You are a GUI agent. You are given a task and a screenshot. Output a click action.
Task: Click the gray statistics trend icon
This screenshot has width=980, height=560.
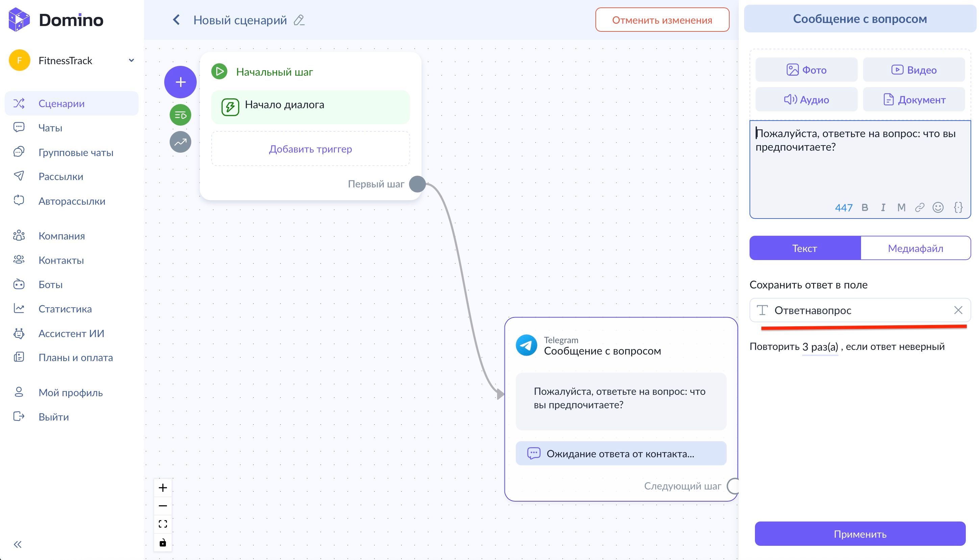coord(180,142)
